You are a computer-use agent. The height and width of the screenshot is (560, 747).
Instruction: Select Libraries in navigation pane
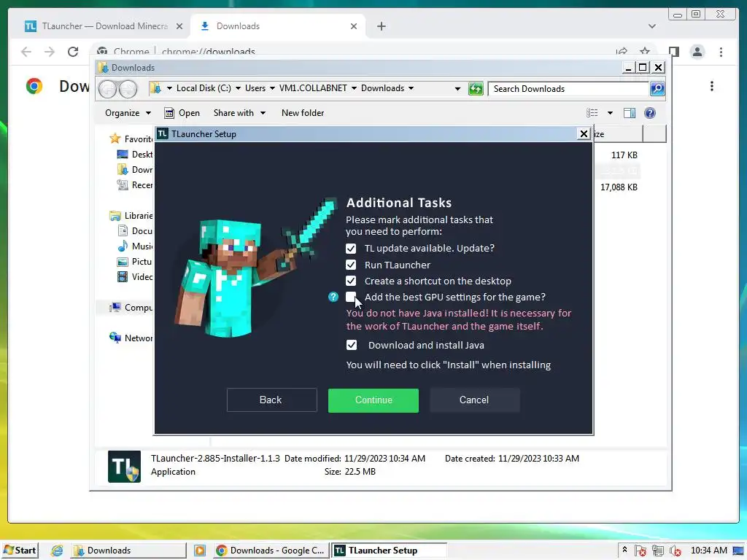[x=131, y=216]
